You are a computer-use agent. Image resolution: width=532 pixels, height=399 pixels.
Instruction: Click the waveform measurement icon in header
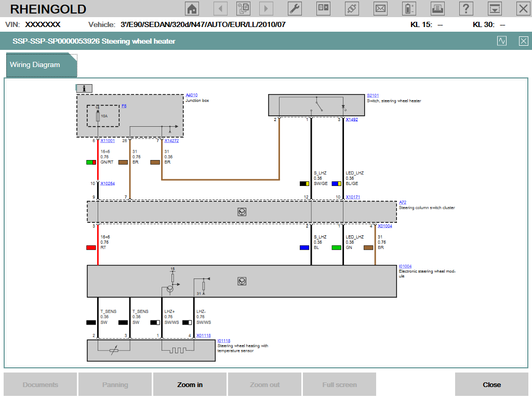(x=502, y=41)
